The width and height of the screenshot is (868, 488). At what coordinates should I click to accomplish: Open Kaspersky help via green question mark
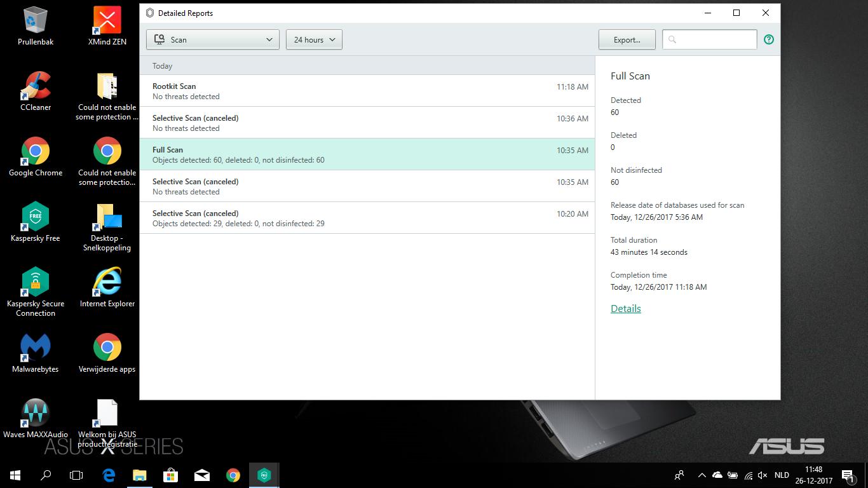pos(769,39)
